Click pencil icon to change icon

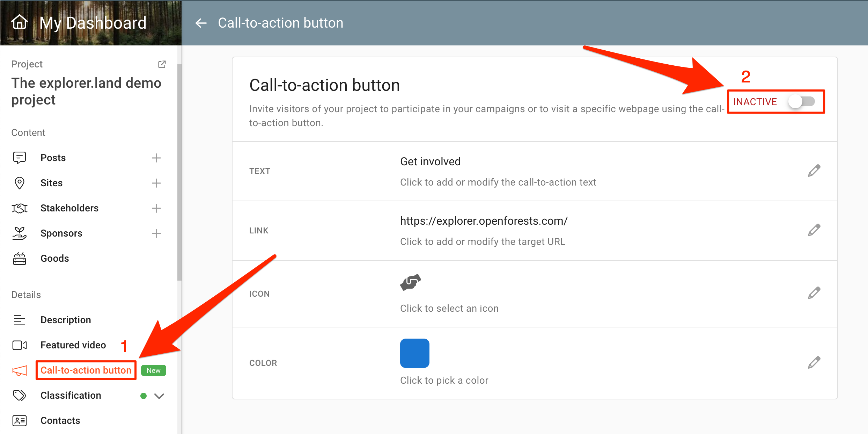click(x=814, y=293)
